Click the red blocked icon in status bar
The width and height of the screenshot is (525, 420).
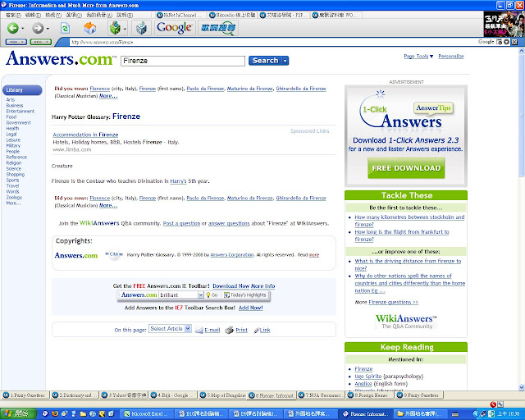coord(492,404)
